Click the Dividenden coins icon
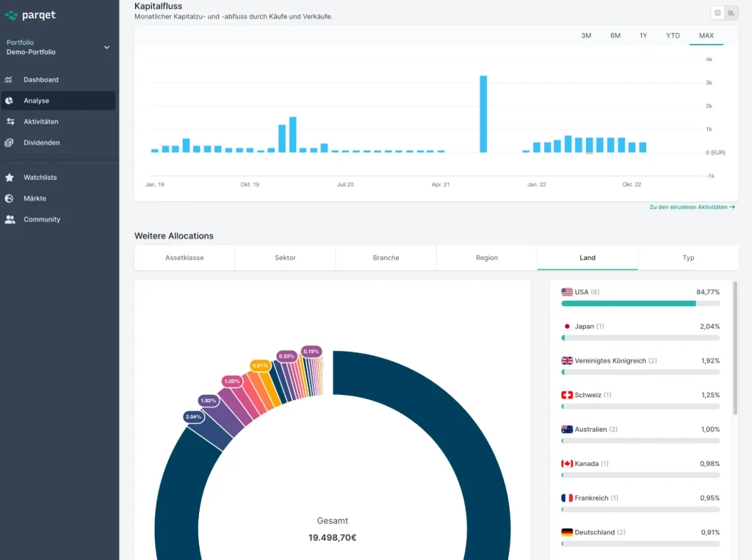 tap(9, 142)
